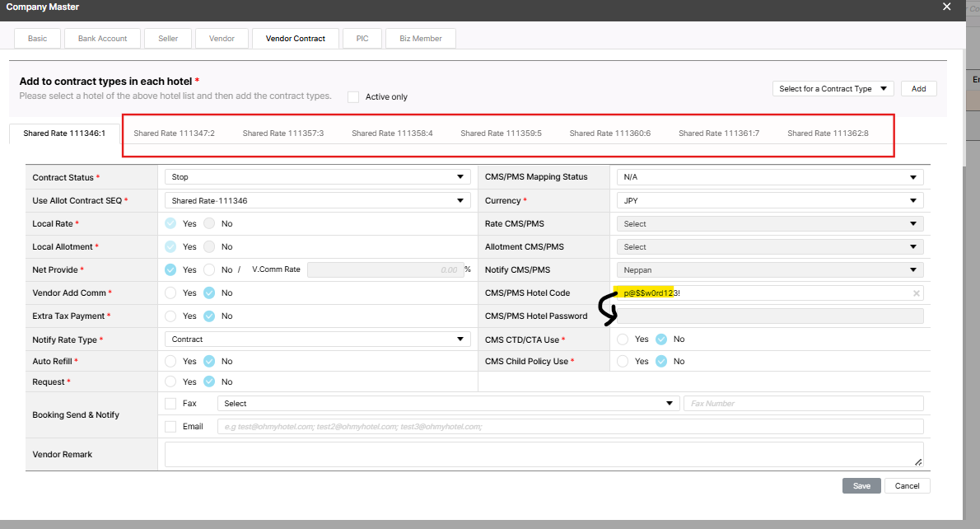Enable the Active only checkbox

[353, 96]
